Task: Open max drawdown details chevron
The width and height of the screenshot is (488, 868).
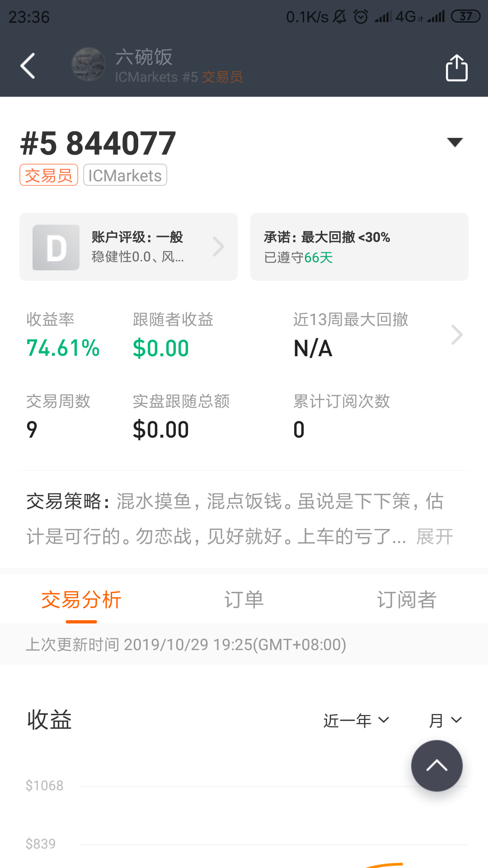Action: [x=457, y=335]
